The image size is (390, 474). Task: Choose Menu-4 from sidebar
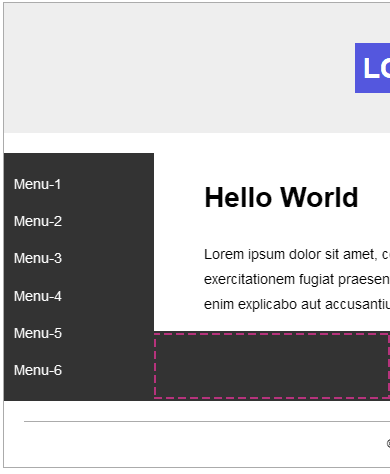click(38, 296)
